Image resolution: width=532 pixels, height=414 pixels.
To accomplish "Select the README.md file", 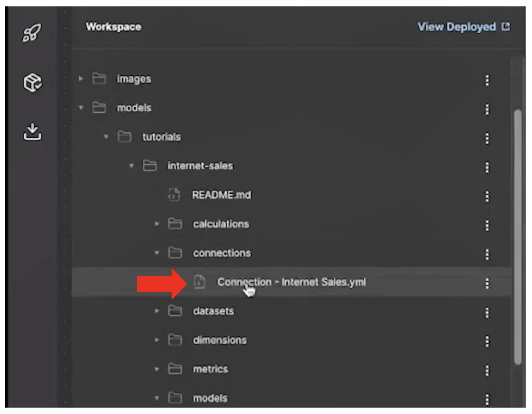I will 222,195.
